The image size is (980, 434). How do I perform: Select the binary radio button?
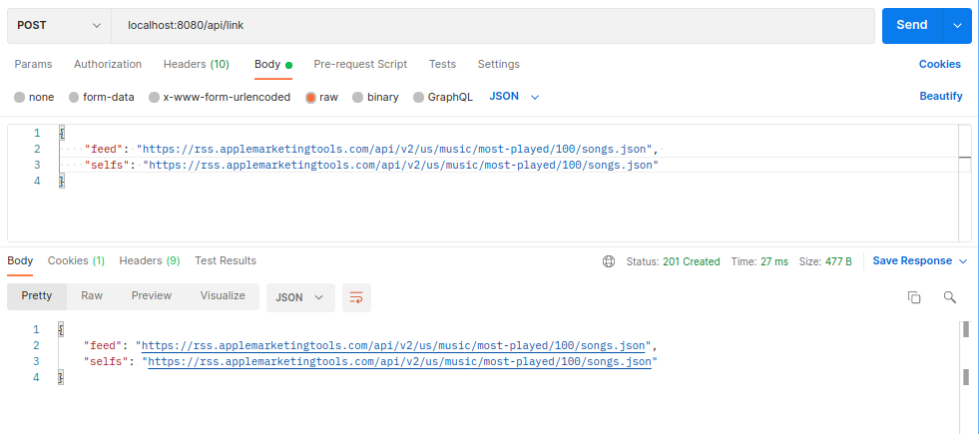click(x=358, y=98)
